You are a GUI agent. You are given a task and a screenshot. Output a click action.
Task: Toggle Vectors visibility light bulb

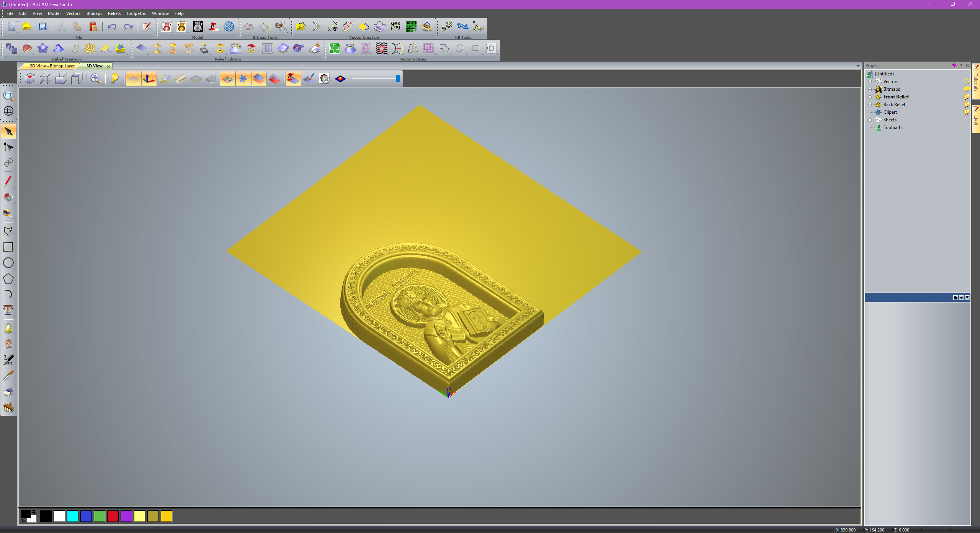(966, 82)
